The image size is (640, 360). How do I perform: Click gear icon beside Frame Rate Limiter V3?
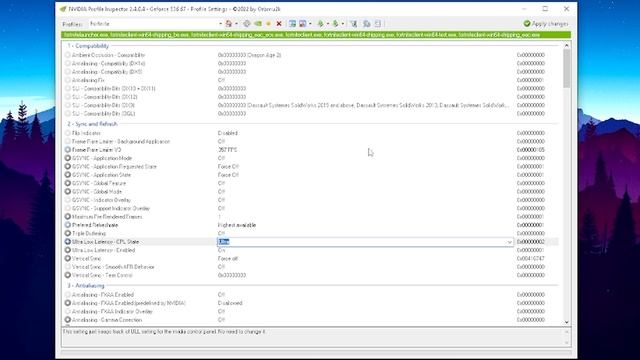point(68,150)
